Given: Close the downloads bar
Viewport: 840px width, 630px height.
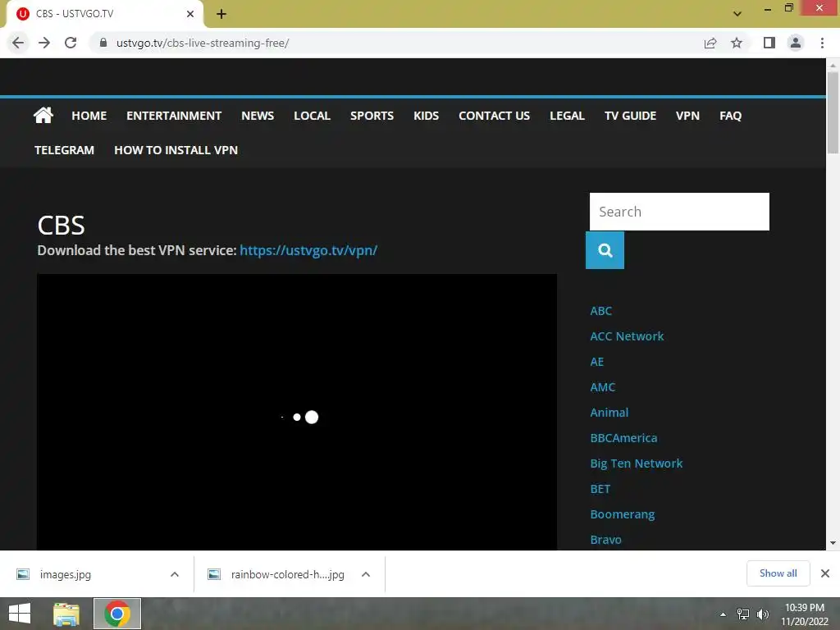Looking at the screenshot, I should 825,573.
